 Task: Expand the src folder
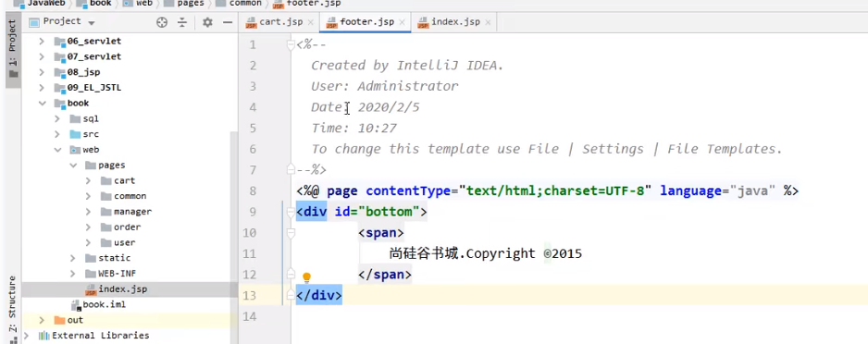click(57, 134)
